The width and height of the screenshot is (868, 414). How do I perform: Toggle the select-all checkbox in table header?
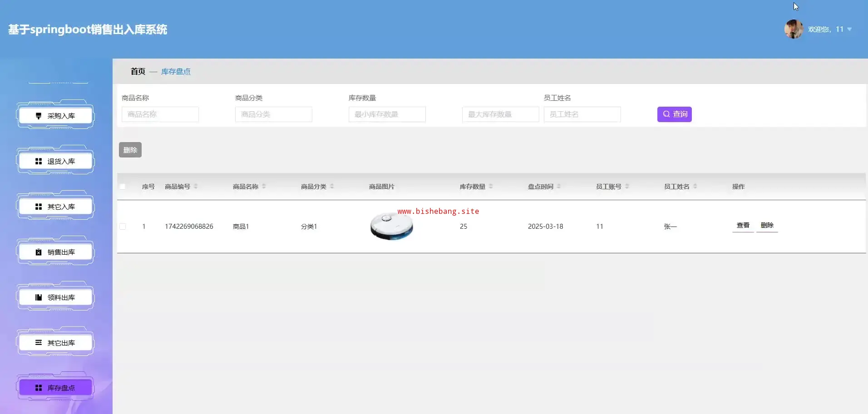[123, 187]
